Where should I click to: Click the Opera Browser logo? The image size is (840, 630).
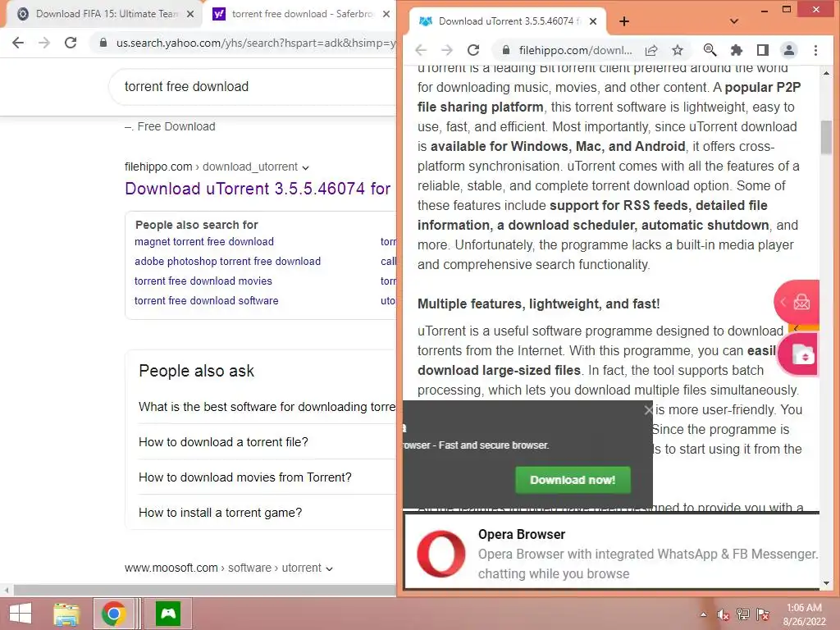pos(441,555)
